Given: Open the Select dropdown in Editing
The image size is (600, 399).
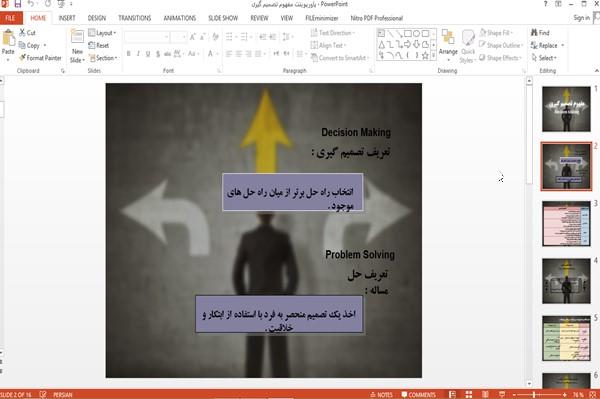Looking at the screenshot, I should pos(544,58).
